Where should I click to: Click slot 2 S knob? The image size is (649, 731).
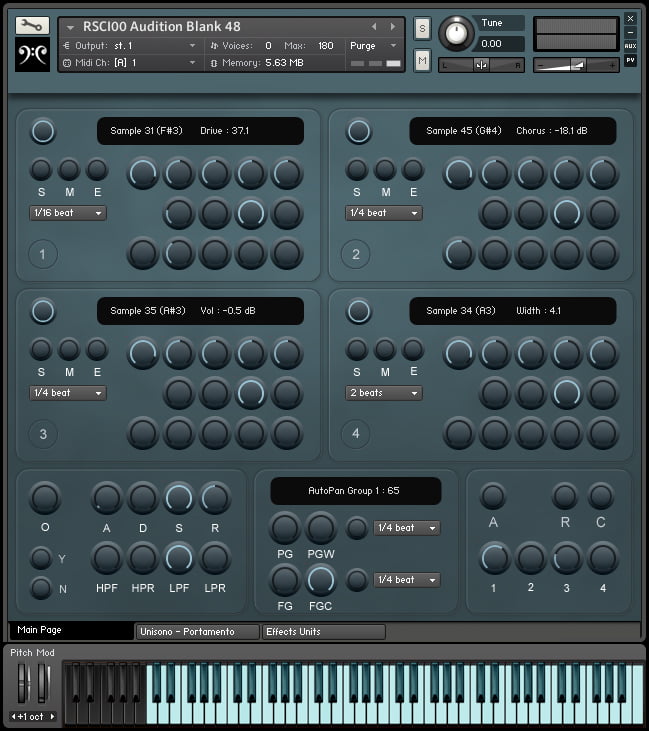357,170
